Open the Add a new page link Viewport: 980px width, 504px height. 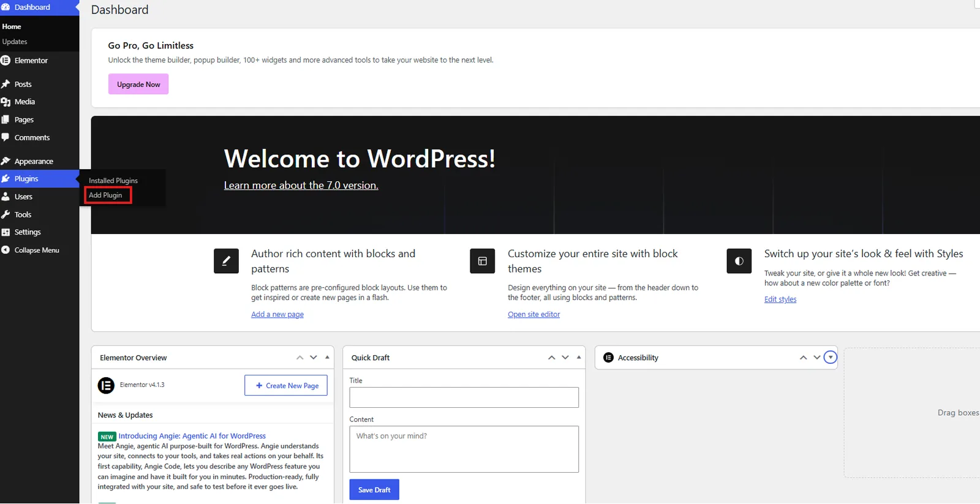pyautogui.click(x=277, y=314)
